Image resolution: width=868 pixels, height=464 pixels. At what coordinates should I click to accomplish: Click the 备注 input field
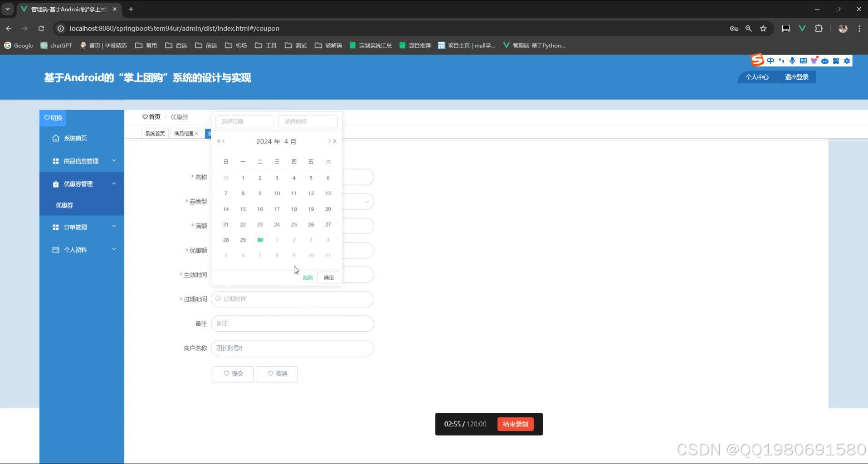[293, 324]
